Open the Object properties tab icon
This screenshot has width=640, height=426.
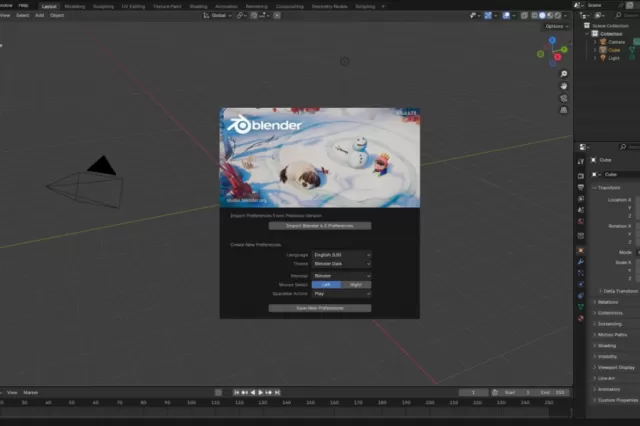(581, 251)
